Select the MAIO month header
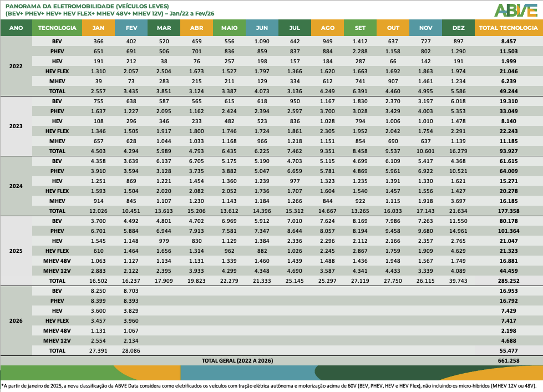This screenshot has width=543, height=392. pos(229,27)
